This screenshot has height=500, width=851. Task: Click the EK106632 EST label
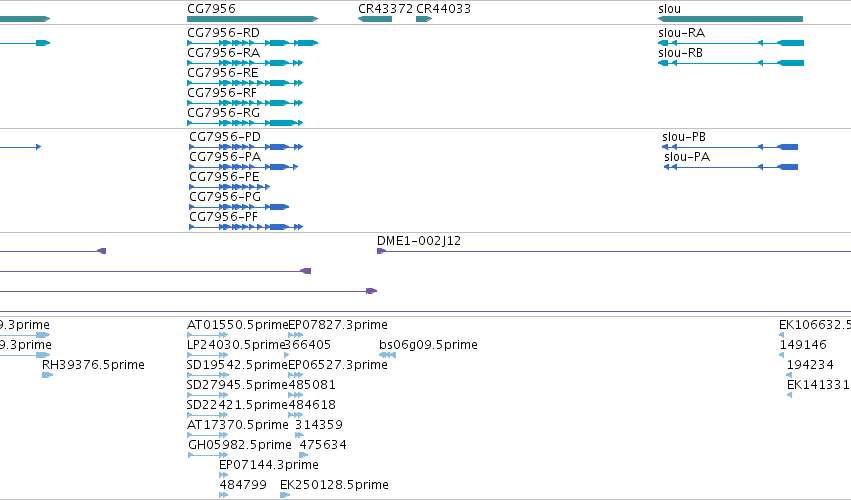(x=815, y=325)
